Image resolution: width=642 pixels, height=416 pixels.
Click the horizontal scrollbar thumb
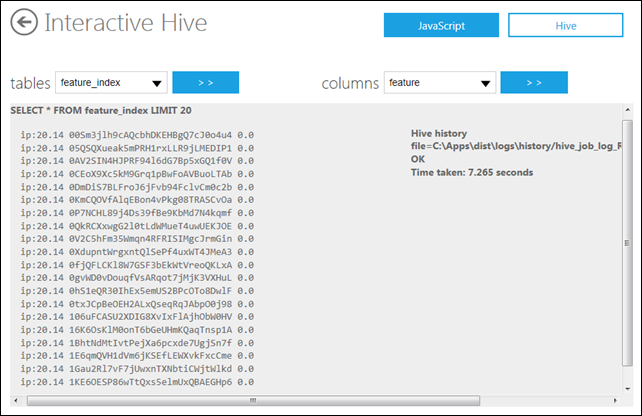pos(253,400)
